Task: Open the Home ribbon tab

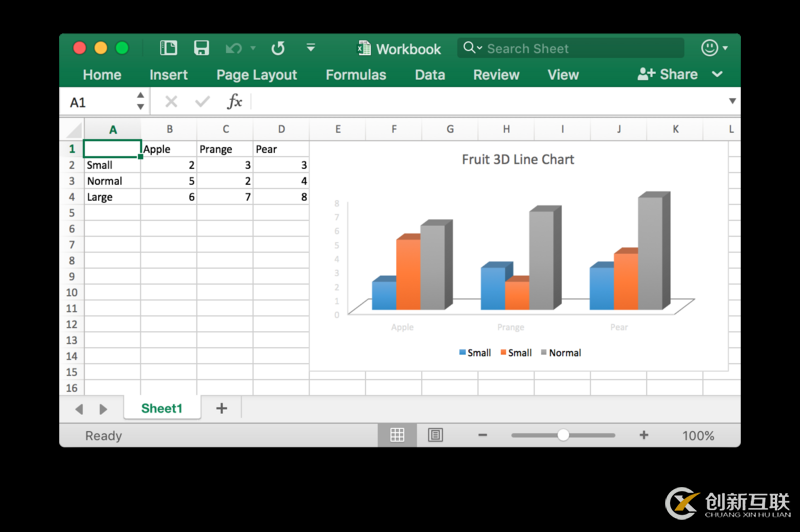Action: point(102,75)
